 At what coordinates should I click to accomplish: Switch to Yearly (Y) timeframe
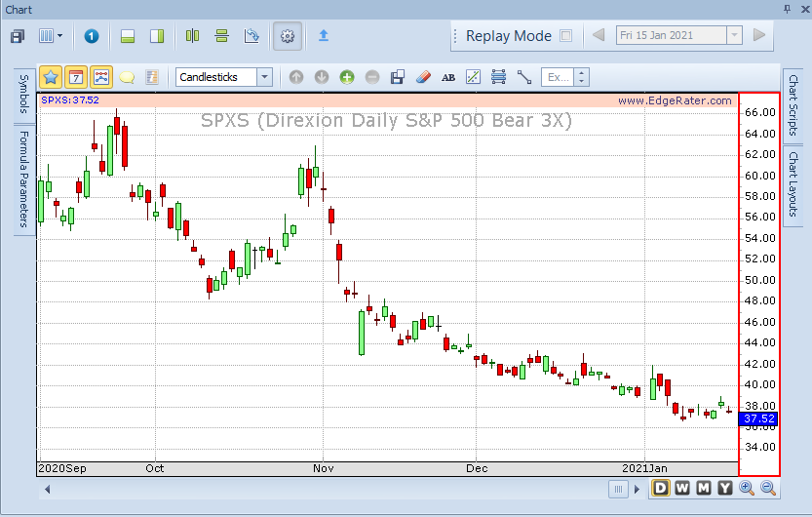[725, 488]
